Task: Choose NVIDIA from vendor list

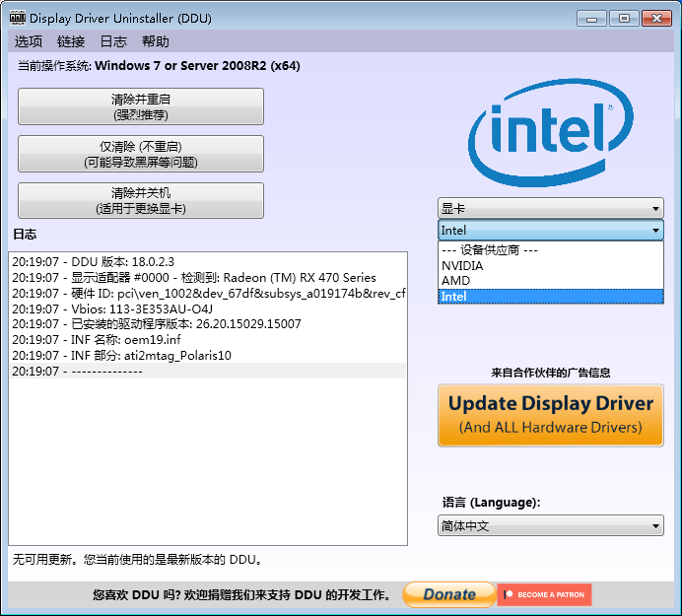Action: (x=550, y=265)
